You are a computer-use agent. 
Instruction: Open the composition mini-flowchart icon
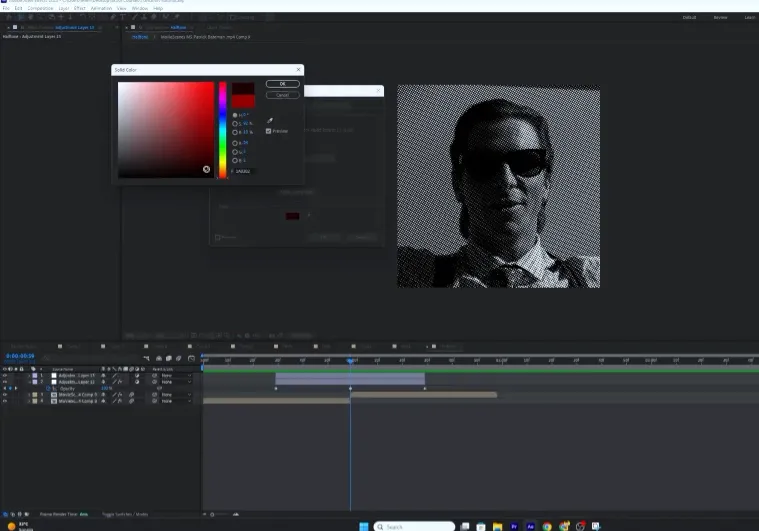click(146, 358)
